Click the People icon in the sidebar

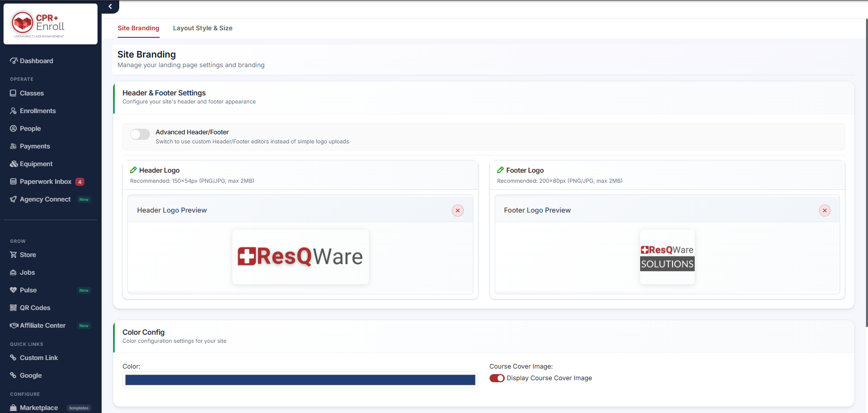click(x=14, y=128)
